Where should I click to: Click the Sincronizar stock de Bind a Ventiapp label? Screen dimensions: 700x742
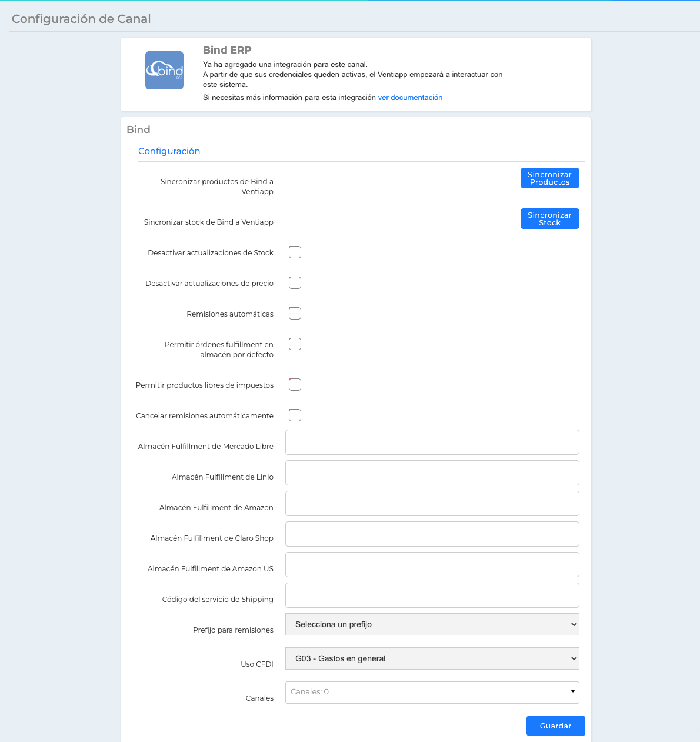click(209, 222)
